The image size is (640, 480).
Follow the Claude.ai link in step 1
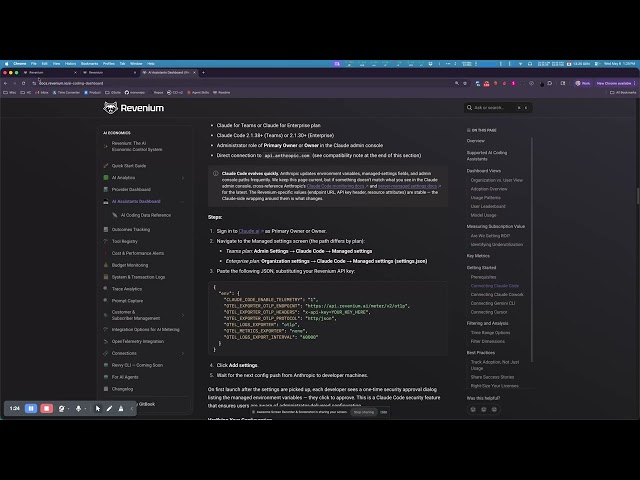(251, 231)
